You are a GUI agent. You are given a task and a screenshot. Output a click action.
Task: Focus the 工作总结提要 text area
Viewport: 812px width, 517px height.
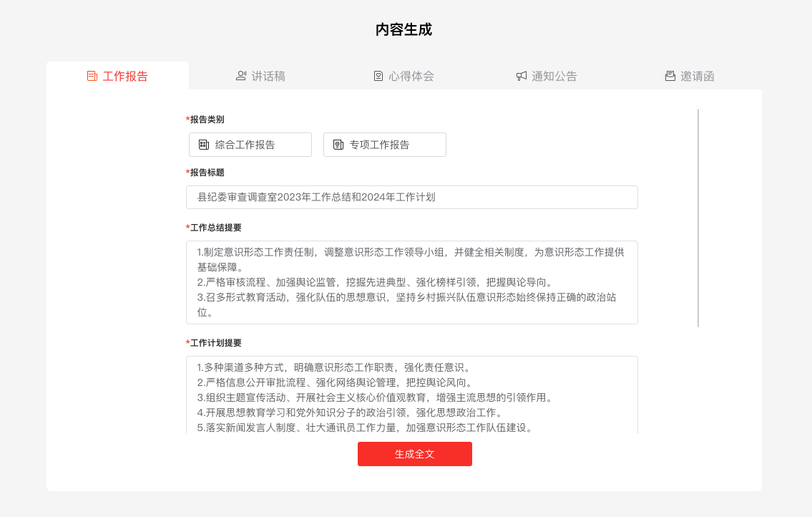[x=411, y=283]
